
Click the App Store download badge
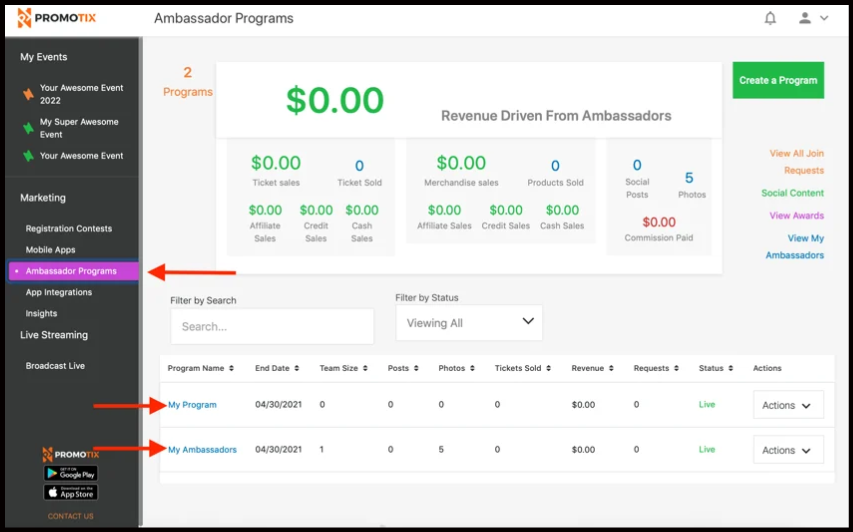70,492
